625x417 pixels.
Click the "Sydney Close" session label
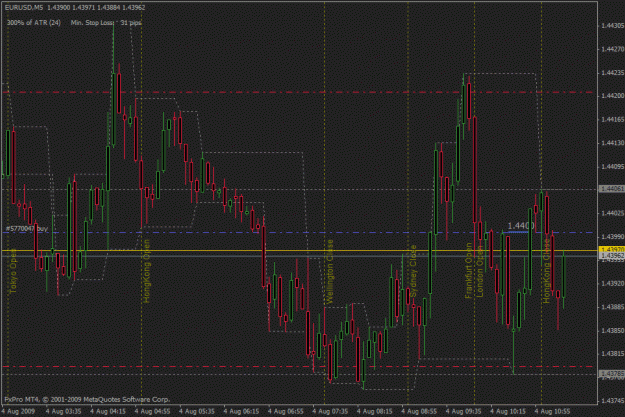413,271
